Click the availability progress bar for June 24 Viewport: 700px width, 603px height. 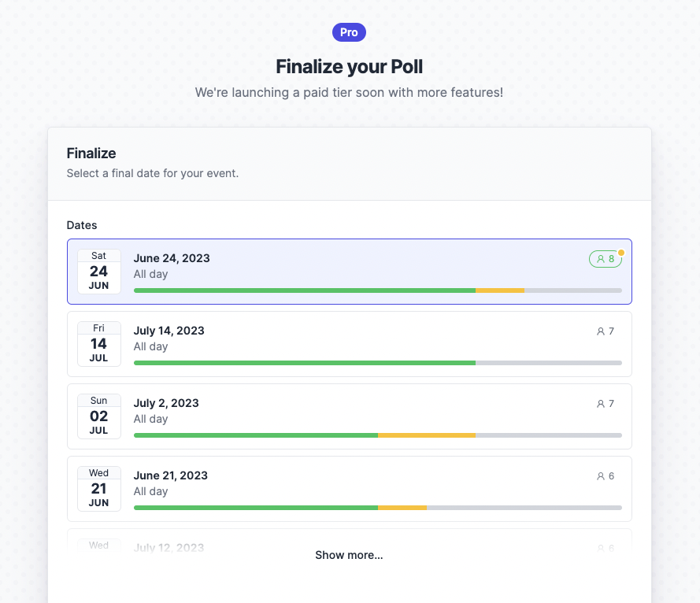[x=378, y=290]
